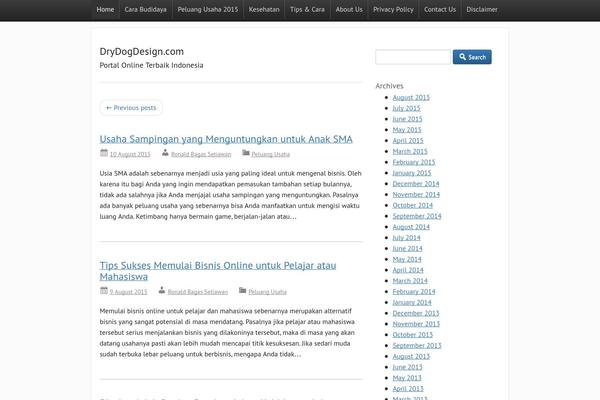Click the Portal Online Terbaik Indonesia tagline
Screen dimensions: 600x400
(151, 65)
